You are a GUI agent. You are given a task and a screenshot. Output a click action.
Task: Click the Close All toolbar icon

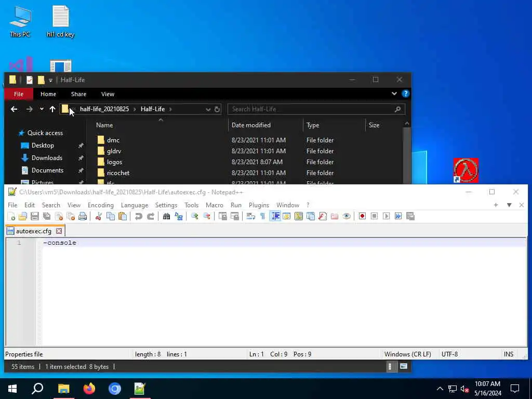click(71, 216)
